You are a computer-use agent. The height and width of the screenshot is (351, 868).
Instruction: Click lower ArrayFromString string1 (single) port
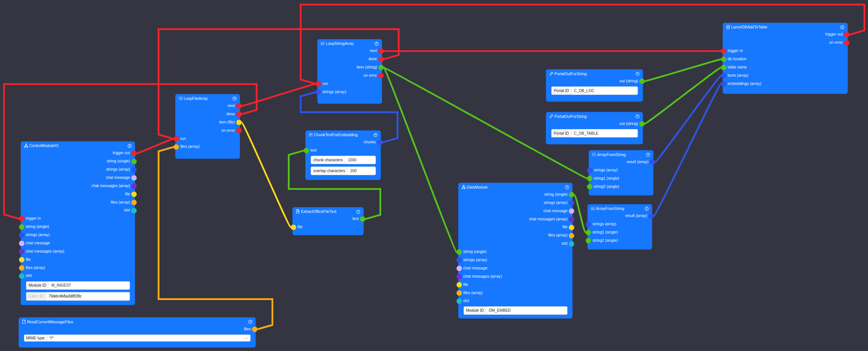[x=588, y=233]
